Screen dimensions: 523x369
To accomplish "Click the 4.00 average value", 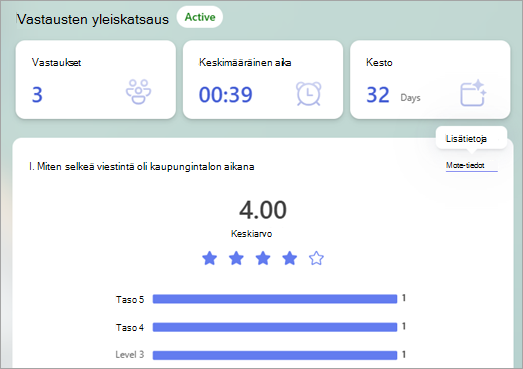I will pyautogui.click(x=263, y=210).
